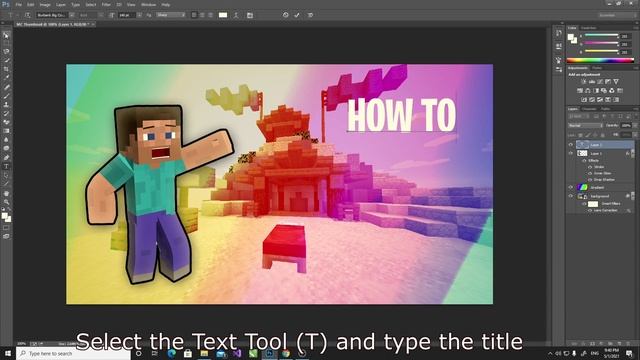Image resolution: width=640 pixels, height=360 pixels.
Task: Left align text in options bar
Action: pyautogui.click(x=194, y=15)
